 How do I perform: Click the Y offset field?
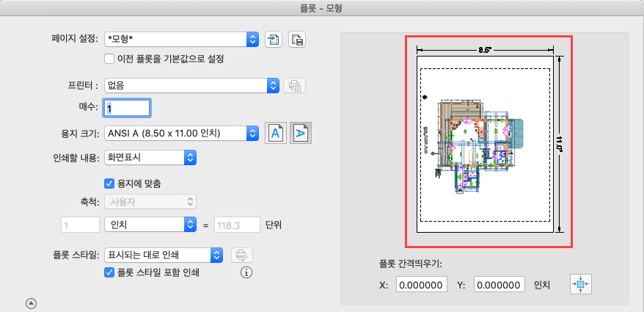pos(500,284)
